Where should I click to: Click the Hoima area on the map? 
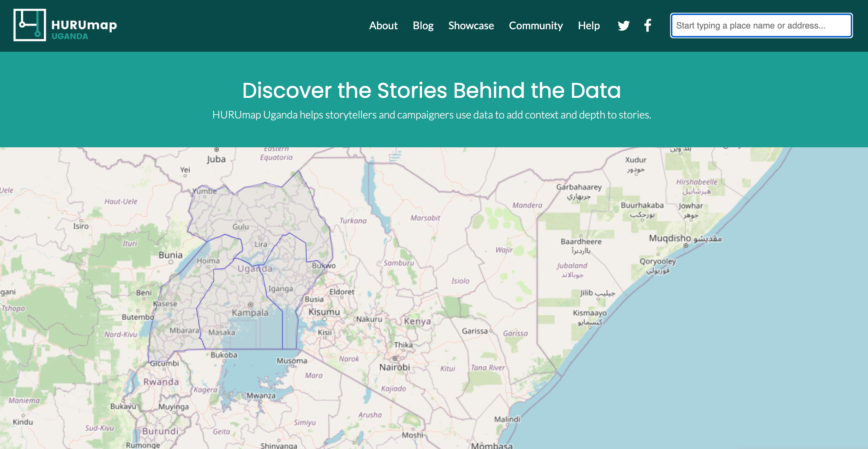click(x=208, y=260)
